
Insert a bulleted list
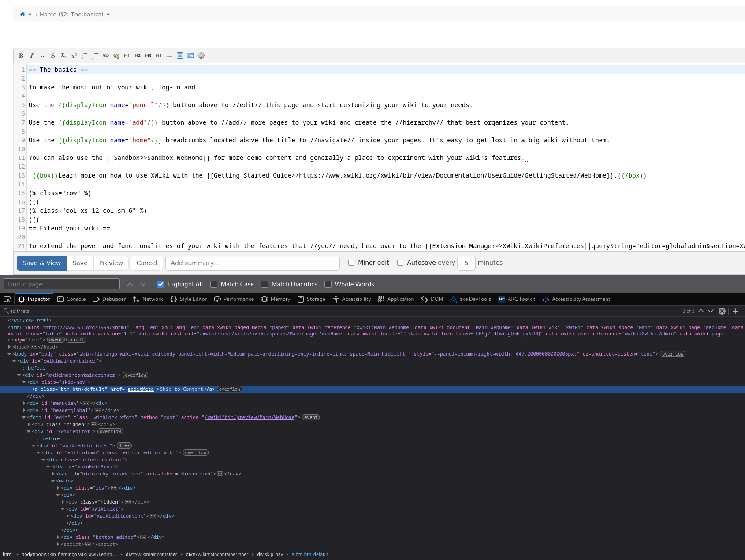tap(85, 56)
